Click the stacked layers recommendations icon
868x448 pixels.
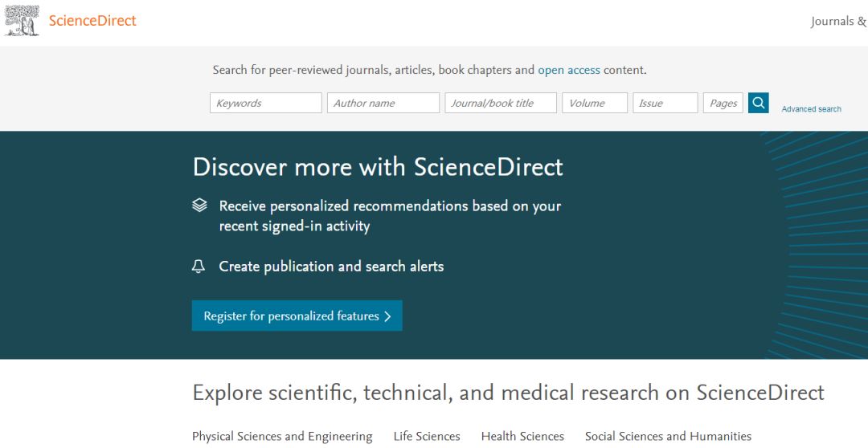[199, 206]
